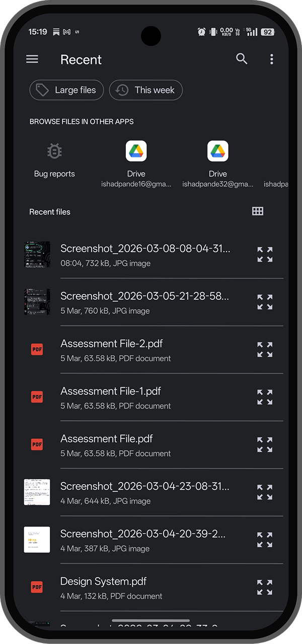The height and width of the screenshot is (644, 302).
Task: Expand preview for Assessment File-1.pdf
Action: tap(265, 397)
